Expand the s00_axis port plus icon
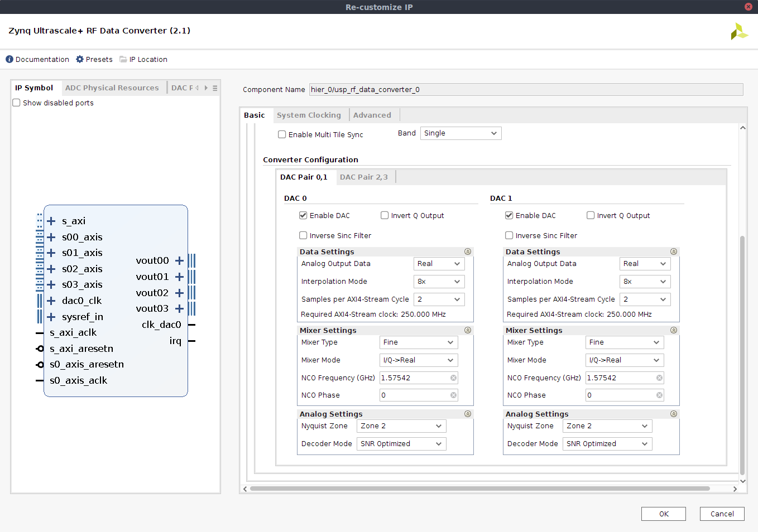The height and width of the screenshot is (532, 758). 51,237
